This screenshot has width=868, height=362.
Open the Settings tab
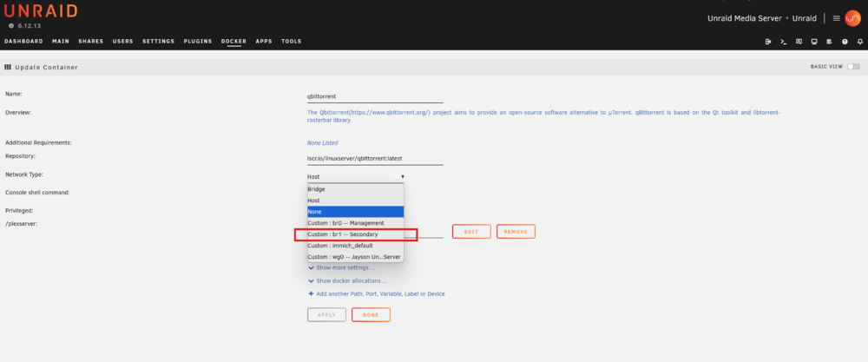pos(158,42)
